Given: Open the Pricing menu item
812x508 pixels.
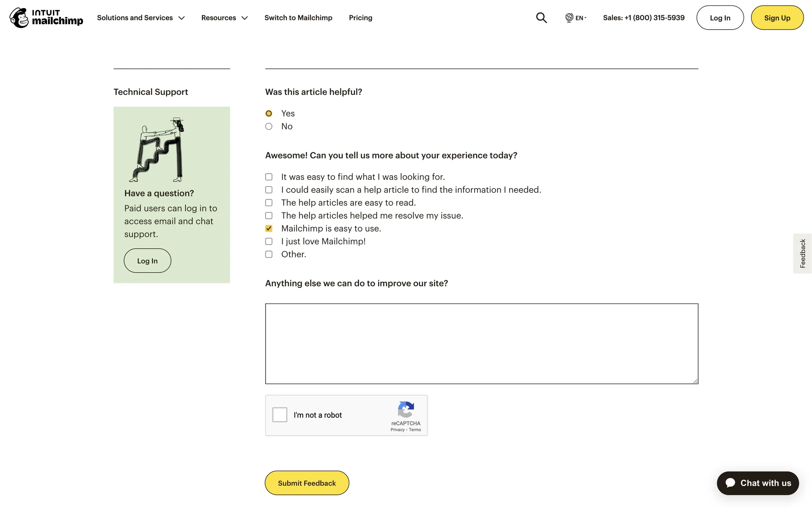Looking at the screenshot, I should 360,18.
